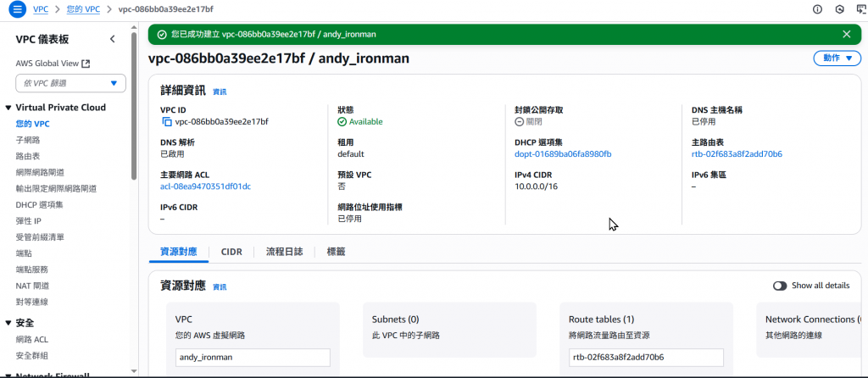
Task: Click the sidebar scroll down arrow
Action: 133,370
